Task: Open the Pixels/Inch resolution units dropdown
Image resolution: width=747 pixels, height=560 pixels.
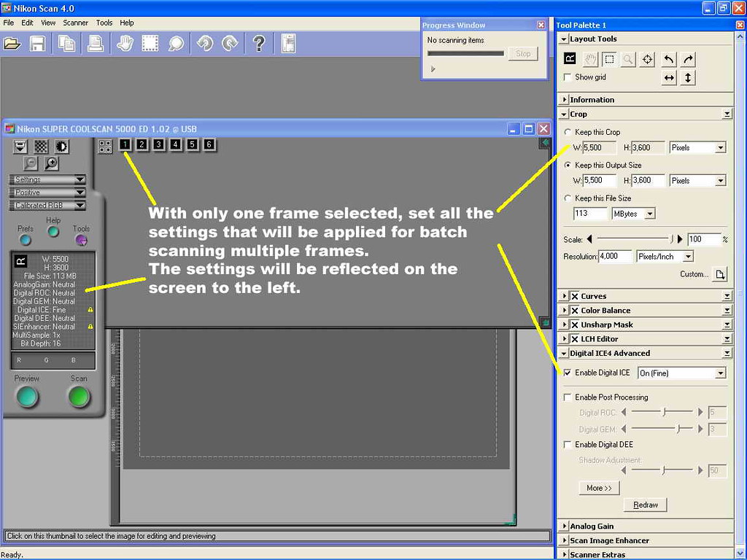Action: pos(665,257)
